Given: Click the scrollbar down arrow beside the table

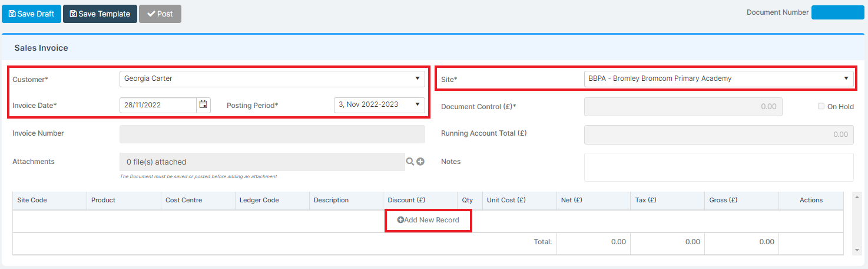Looking at the screenshot, I should pyautogui.click(x=856, y=251).
